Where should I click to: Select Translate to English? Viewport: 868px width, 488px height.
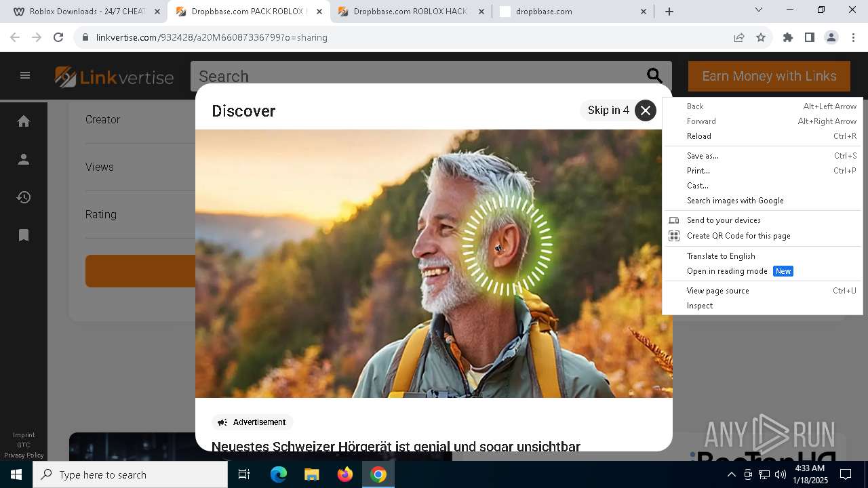(762, 256)
